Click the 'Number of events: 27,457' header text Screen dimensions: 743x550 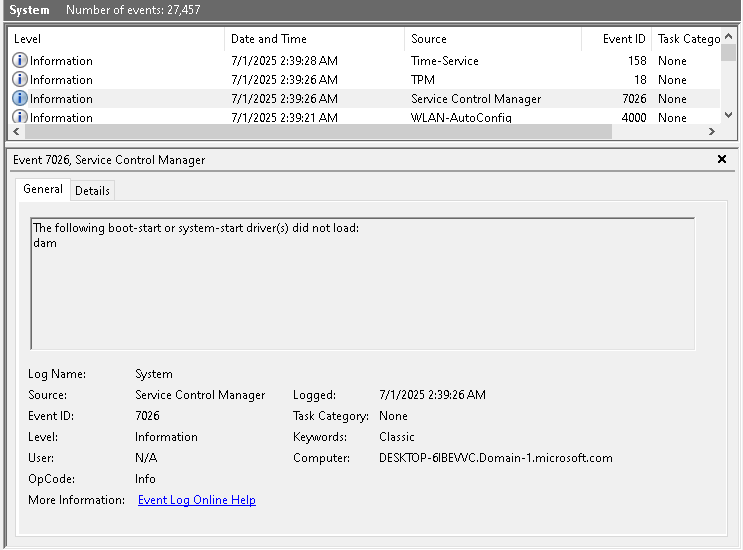pos(133,9)
